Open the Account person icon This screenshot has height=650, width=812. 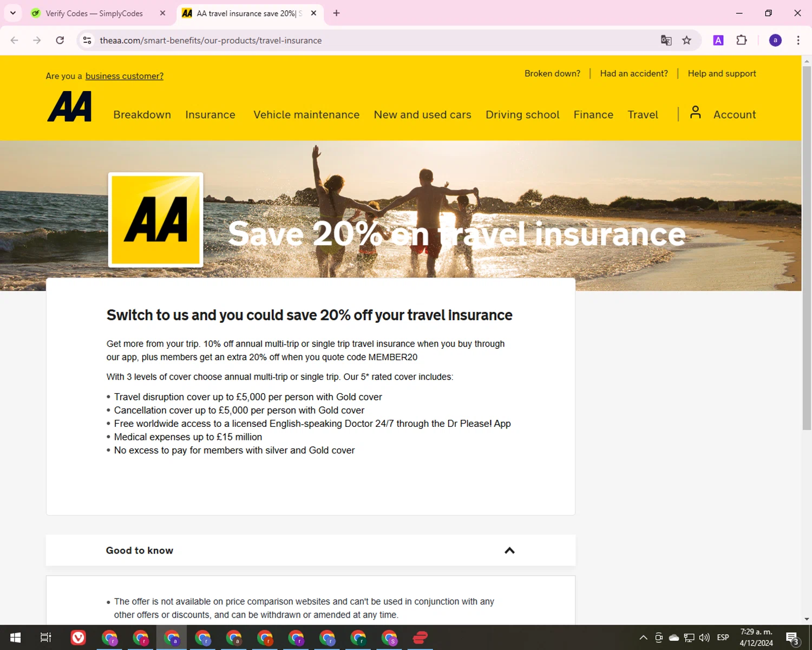696,112
